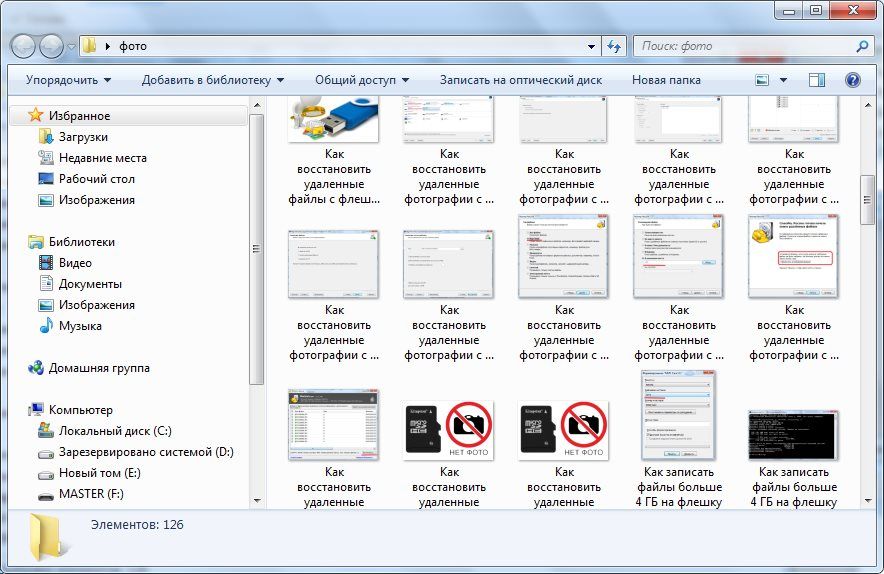
Task: Open 'Зарезервировано системой (D:)'
Action: pyautogui.click(x=146, y=452)
